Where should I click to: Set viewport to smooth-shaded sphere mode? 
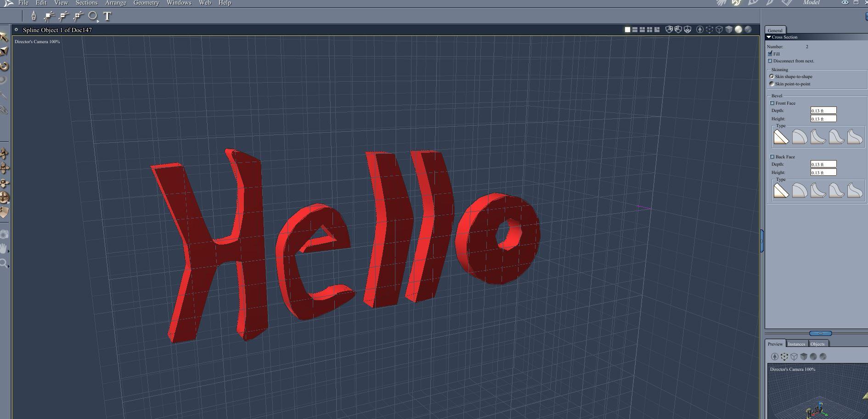click(x=738, y=29)
